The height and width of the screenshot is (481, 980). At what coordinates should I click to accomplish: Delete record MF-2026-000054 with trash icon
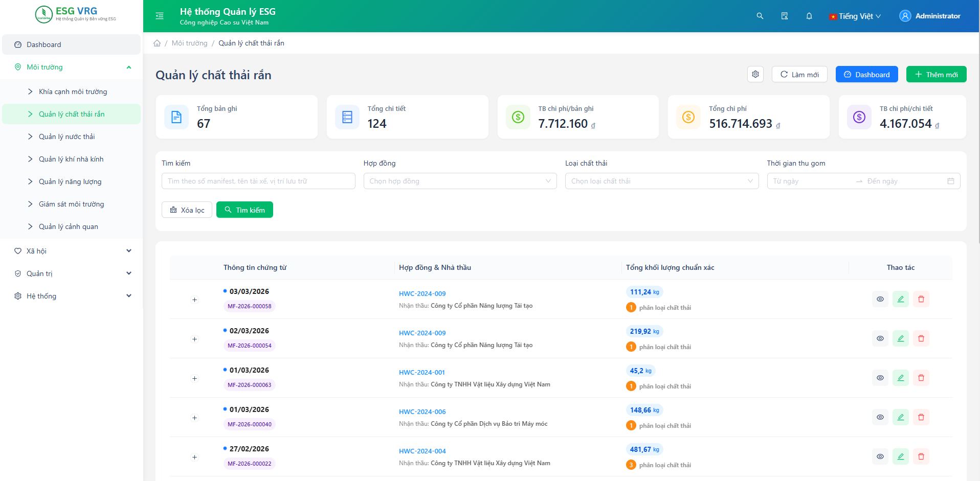click(x=921, y=338)
